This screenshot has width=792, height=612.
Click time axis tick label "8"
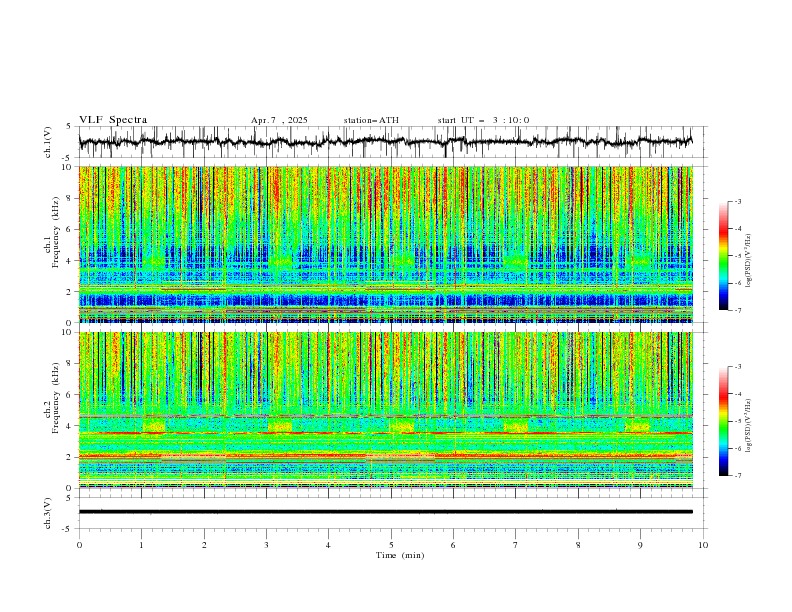pyautogui.click(x=578, y=545)
